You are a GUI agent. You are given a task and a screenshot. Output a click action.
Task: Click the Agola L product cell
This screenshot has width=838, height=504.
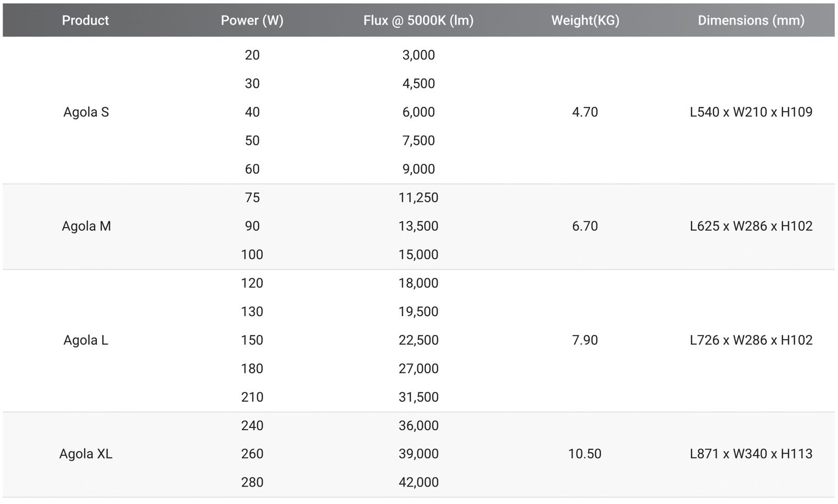coord(86,340)
